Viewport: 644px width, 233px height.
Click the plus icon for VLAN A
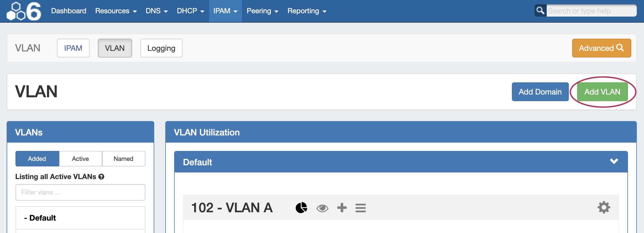[x=342, y=208]
